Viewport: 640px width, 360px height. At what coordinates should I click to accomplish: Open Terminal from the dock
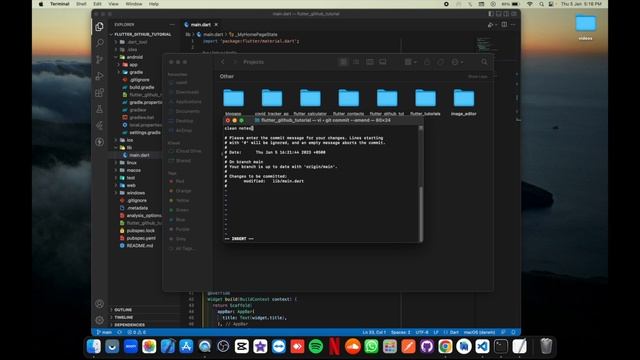coord(501,347)
